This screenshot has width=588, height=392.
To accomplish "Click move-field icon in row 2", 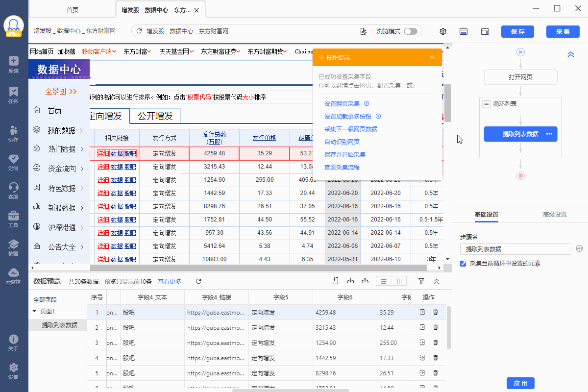I will (x=422, y=327).
